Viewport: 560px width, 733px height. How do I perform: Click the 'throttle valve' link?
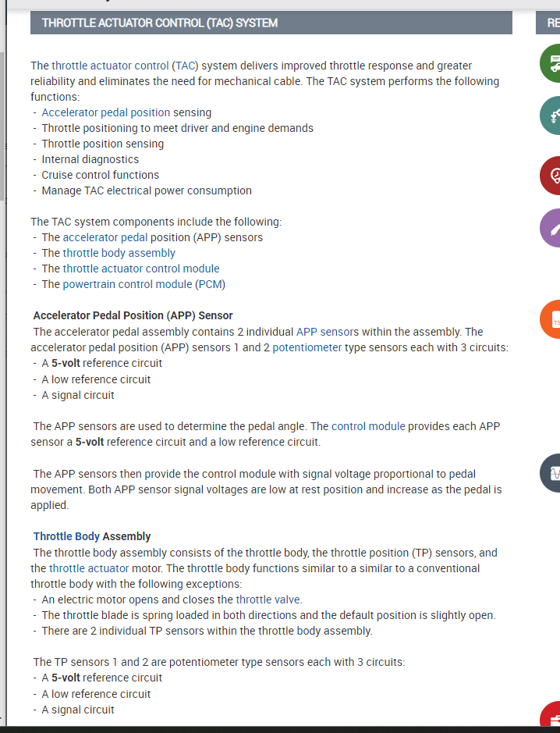tap(268, 600)
